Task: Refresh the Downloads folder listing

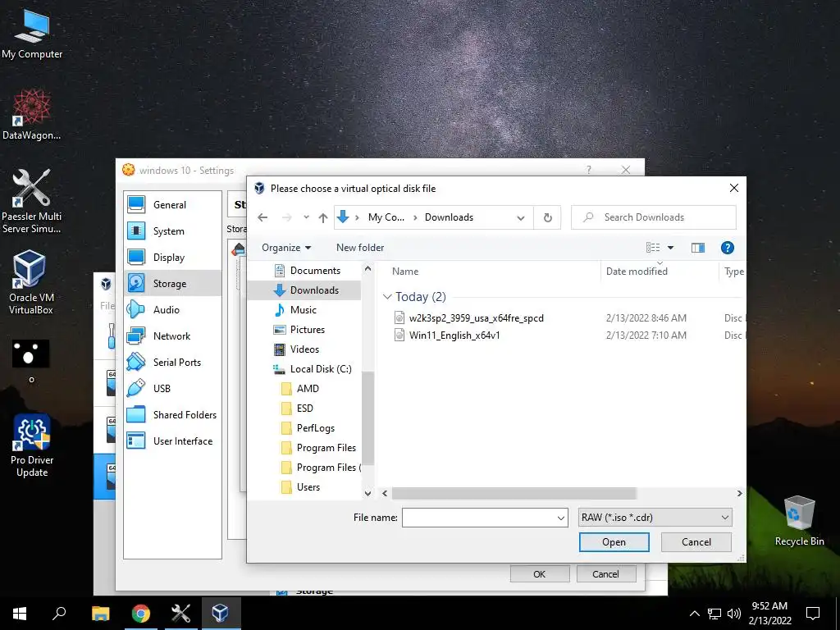Action: pyautogui.click(x=547, y=217)
